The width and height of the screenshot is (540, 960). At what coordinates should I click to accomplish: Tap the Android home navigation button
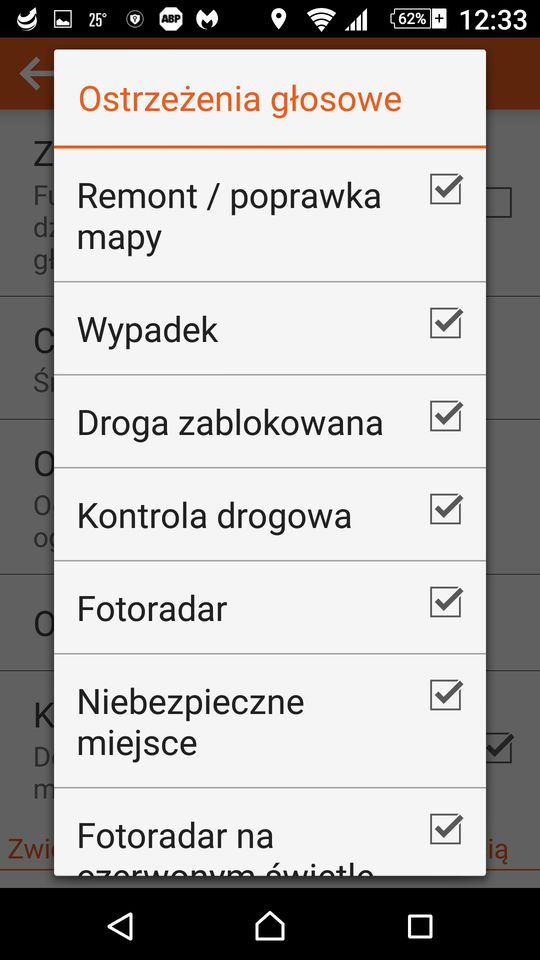tap(270, 925)
